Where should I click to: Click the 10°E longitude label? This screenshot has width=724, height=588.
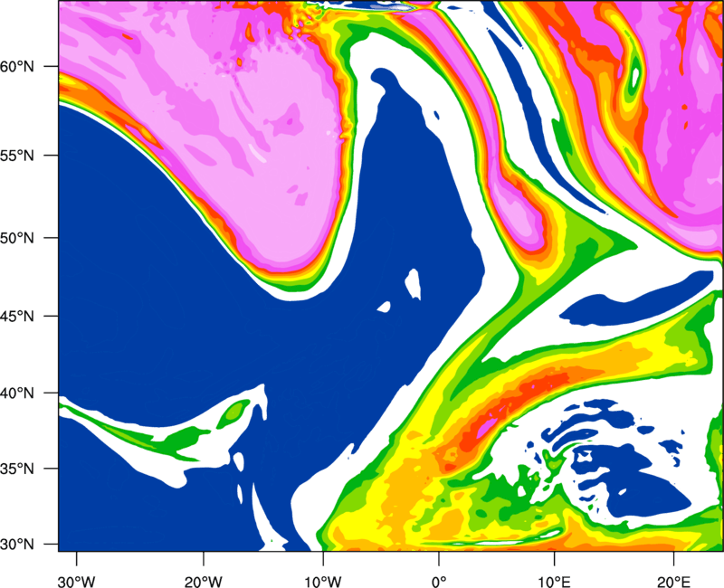[x=555, y=582]
